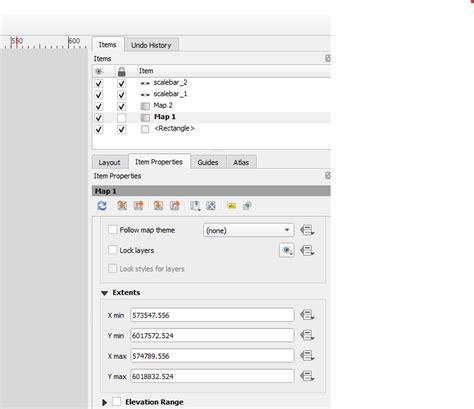The height and width of the screenshot is (409, 474).
Task: Open the Clipping Settings icon
Action: coord(247,206)
